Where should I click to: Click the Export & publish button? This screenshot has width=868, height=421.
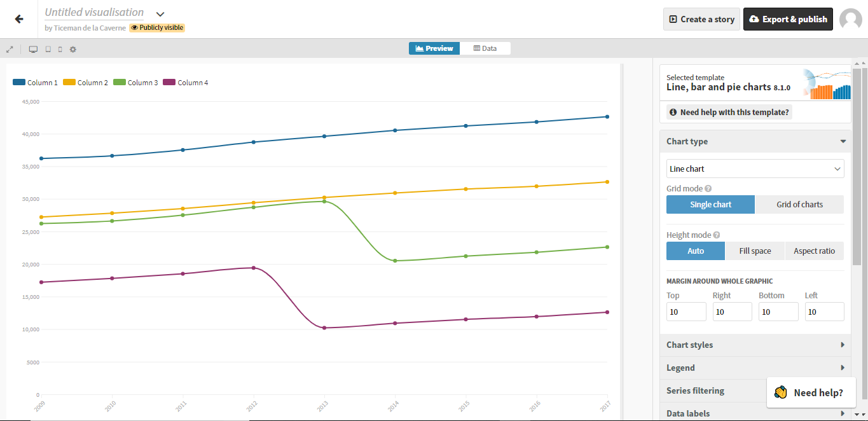coord(788,19)
